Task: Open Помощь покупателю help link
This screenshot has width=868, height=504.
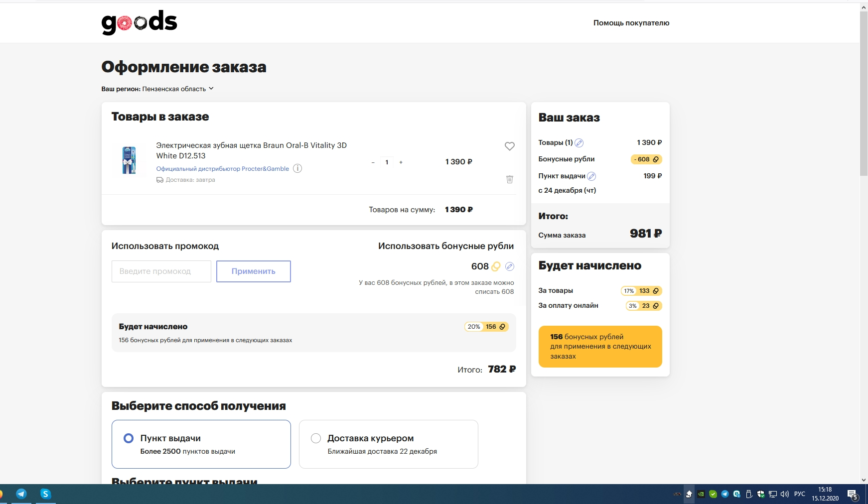Action: click(631, 23)
